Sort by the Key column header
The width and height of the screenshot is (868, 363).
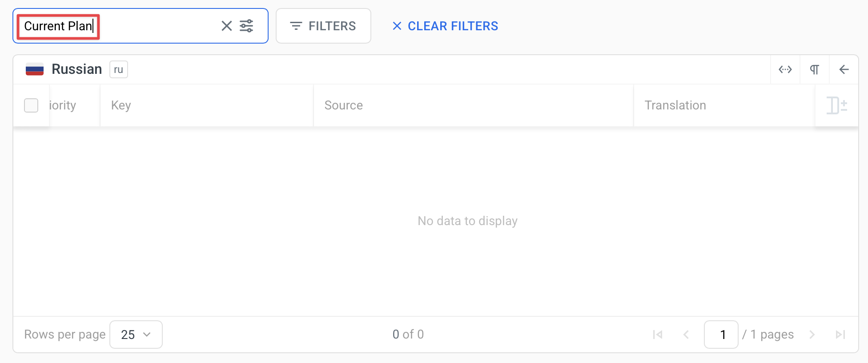[x=121, y=105]
